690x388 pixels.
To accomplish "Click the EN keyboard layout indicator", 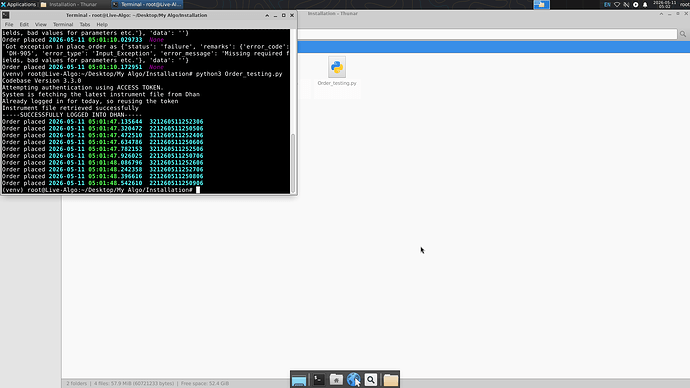I will 607,4.
